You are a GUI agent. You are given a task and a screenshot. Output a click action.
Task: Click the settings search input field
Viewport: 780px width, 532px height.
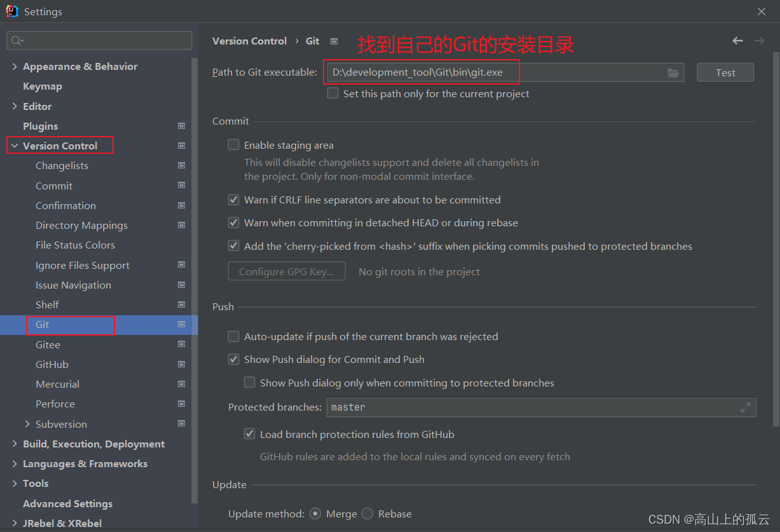99,41
